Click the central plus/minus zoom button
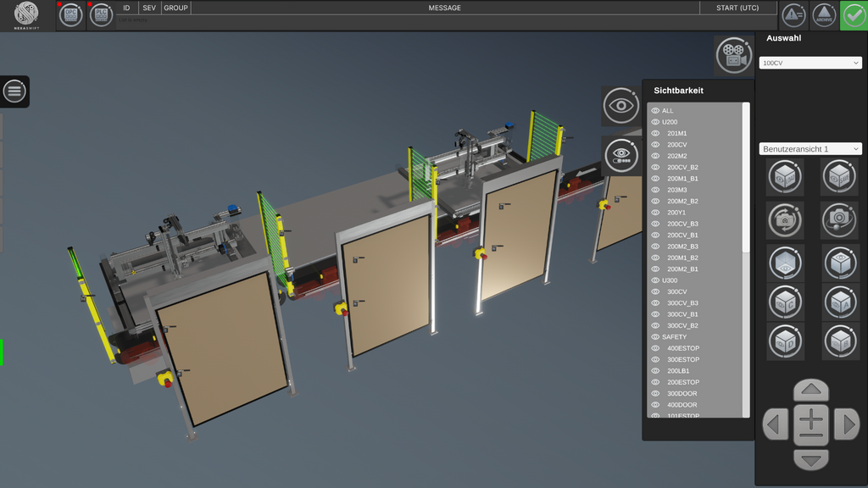 click(811, 425)
